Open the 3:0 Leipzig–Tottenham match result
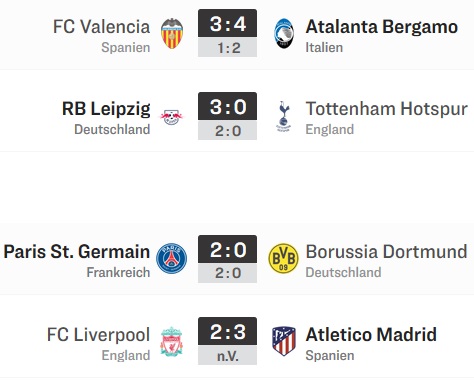The width and height of the screenshot is (474, 380). 227,116
